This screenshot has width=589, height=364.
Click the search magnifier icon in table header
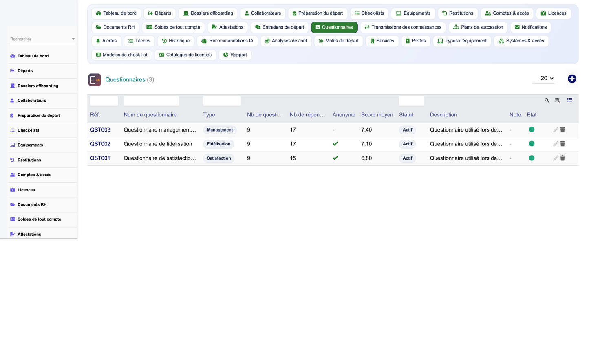(x=547, y=100)
